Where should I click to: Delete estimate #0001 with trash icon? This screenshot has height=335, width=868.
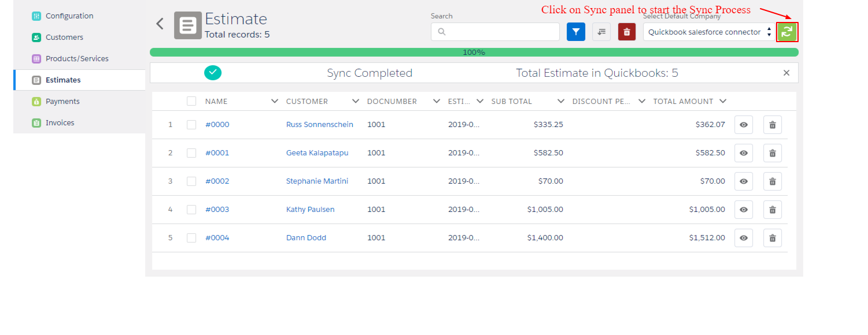pos(773,153)
